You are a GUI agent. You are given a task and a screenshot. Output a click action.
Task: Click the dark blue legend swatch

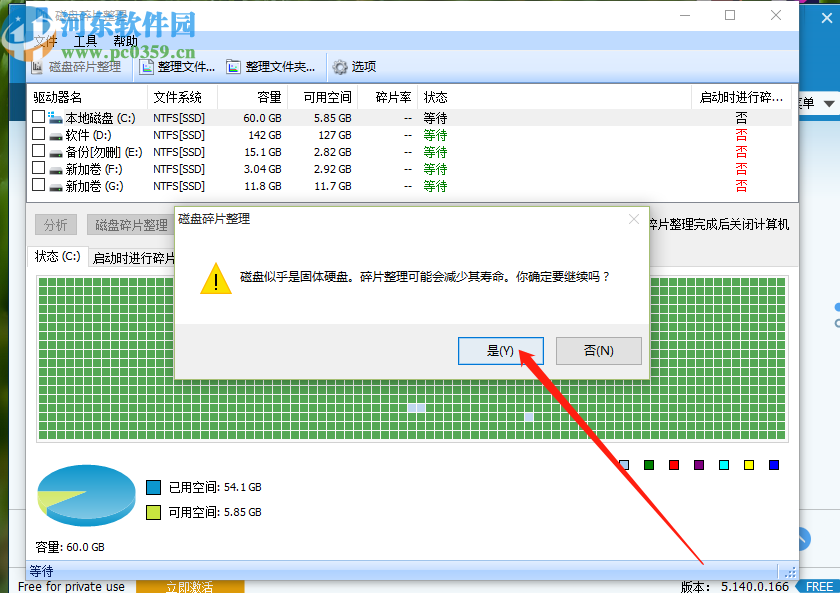coord(774,465)
